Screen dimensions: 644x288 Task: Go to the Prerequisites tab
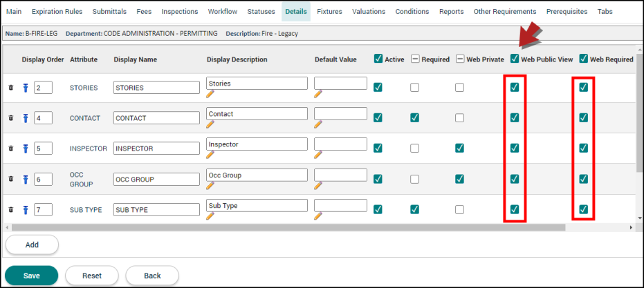click(567, 12)
